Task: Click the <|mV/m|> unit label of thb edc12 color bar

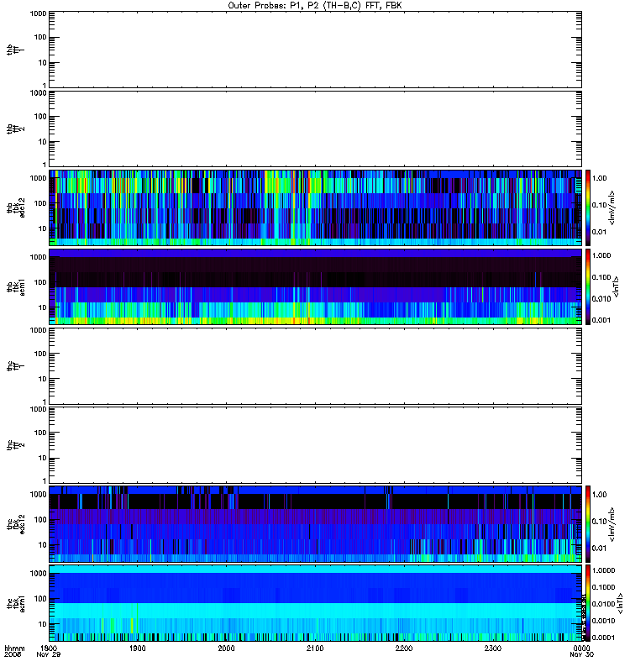Action: [612, 207]
